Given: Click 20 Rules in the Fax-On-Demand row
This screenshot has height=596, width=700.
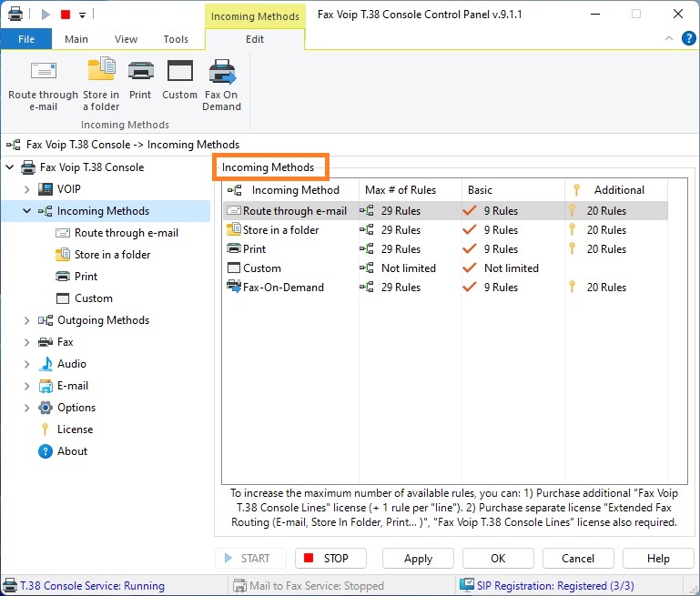Looking at the screenshot, I should [606, 288].
